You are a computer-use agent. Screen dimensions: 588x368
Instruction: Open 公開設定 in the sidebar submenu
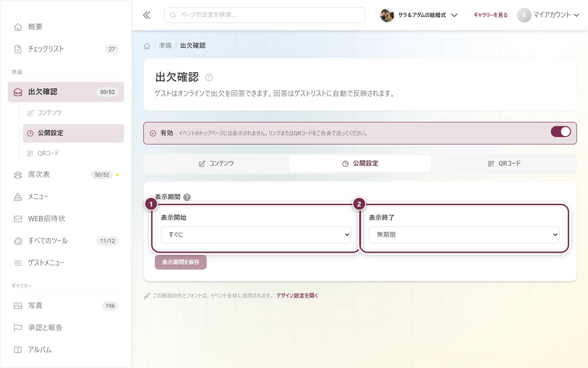[73, 133]
